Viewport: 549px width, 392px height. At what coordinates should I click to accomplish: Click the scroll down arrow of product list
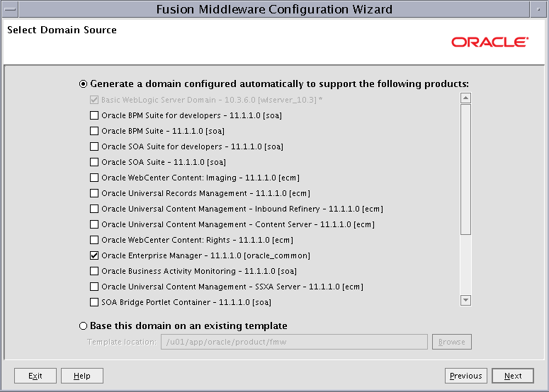click(465, 300)
